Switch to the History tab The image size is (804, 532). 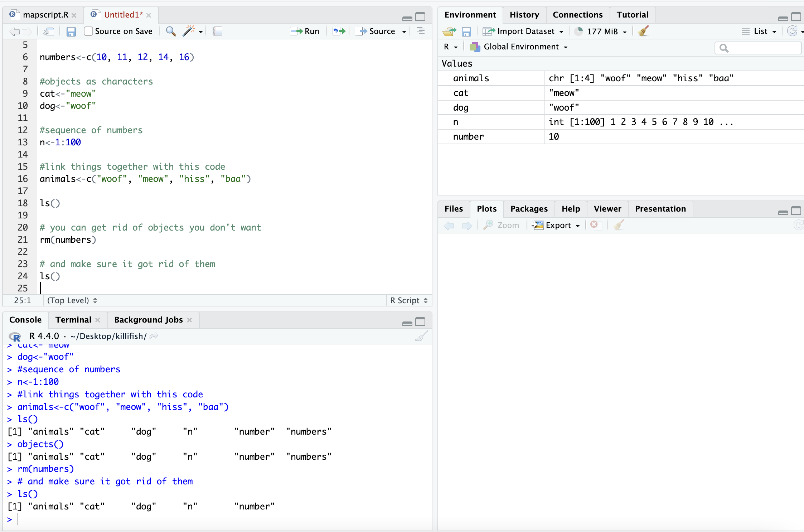pyautogui.click(x=524, y=15)
